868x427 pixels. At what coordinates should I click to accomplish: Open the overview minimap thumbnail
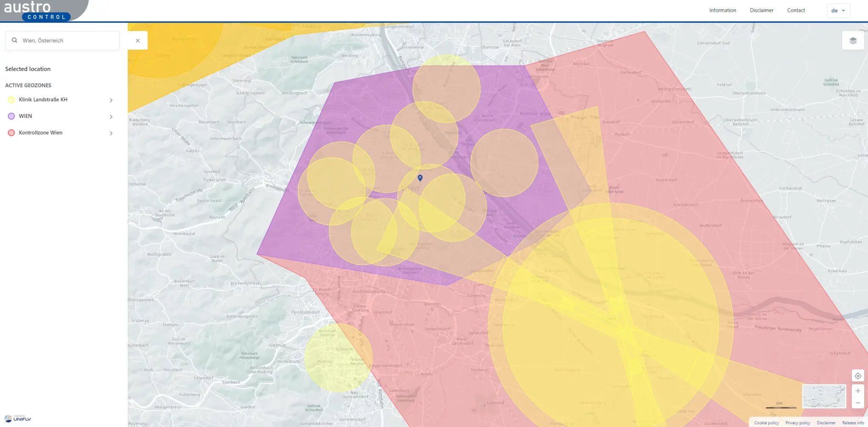click(x=824, y=396)
